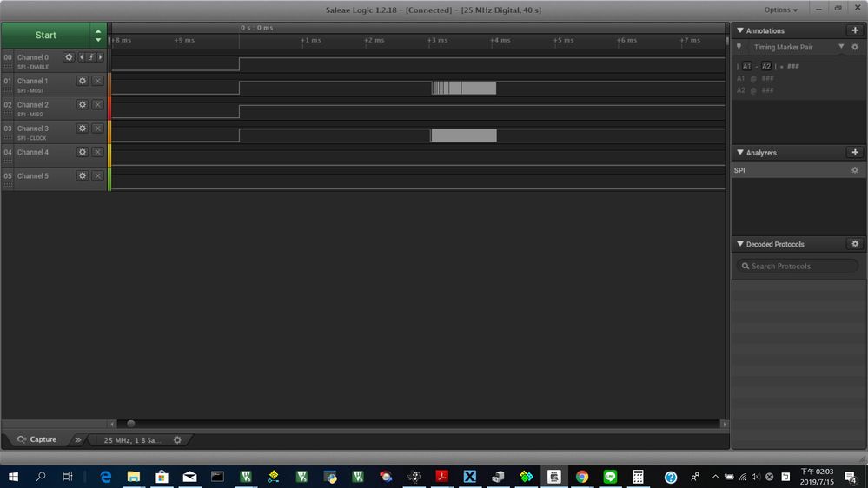868x488 pixels.
Task: Collapse the Annotations panel
Action: (x=740, y=30)
